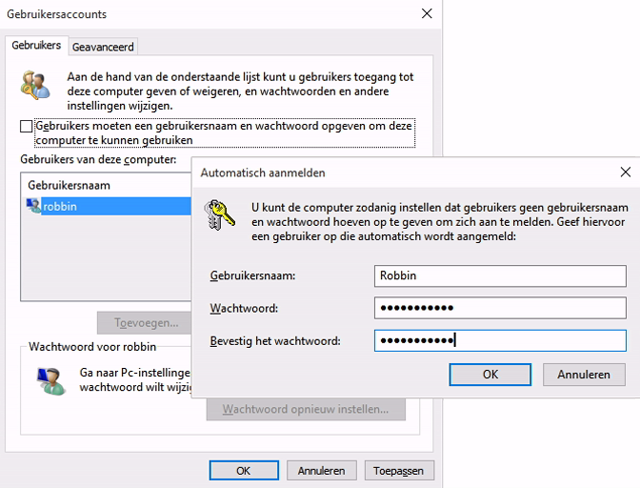Screen dimensions: 640x488
Task: Click the users icon in Gebruikers tab
Action: tap(36, 86)
